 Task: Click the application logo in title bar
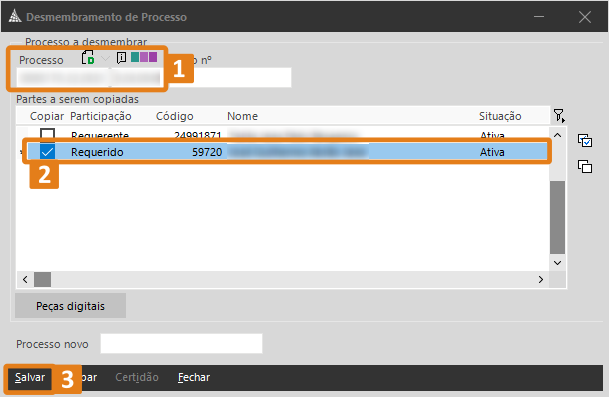tap(15, 16)
